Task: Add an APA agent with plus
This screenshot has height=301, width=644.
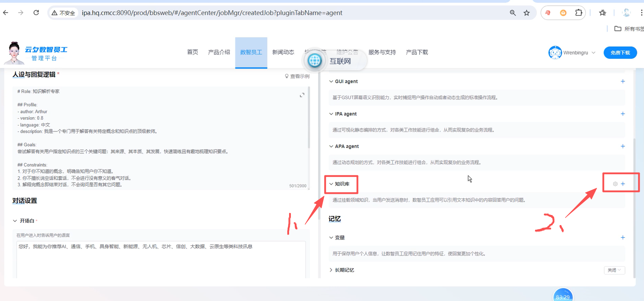Action: pos(623,146)
